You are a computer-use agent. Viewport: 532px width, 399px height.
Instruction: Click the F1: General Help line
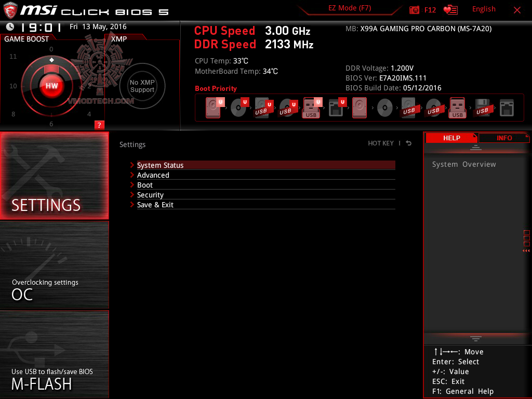click(463, 391)
